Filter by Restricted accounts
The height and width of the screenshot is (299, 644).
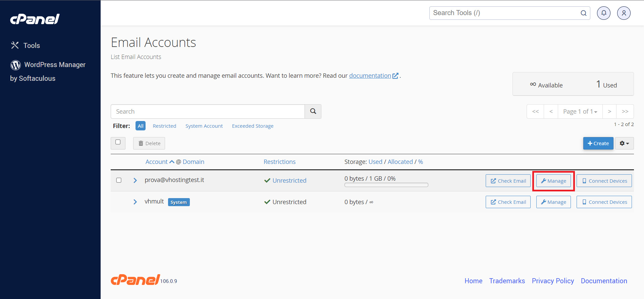coord(164,126)
